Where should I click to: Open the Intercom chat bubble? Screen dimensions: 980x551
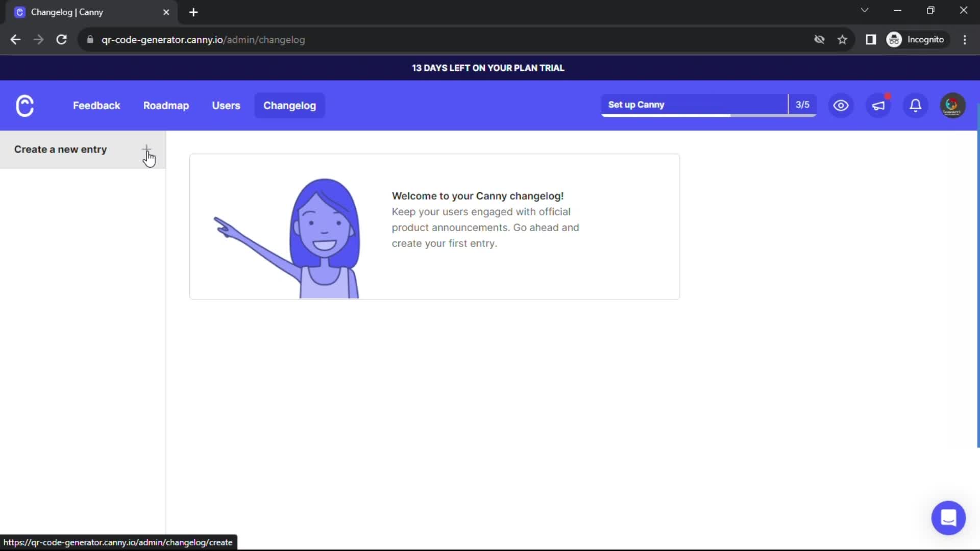pyautogui.click(x=949, y=518)
